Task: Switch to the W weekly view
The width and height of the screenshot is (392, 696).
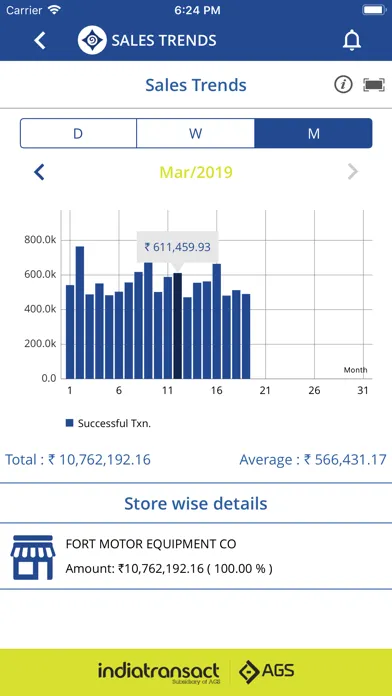Action: 195,133
